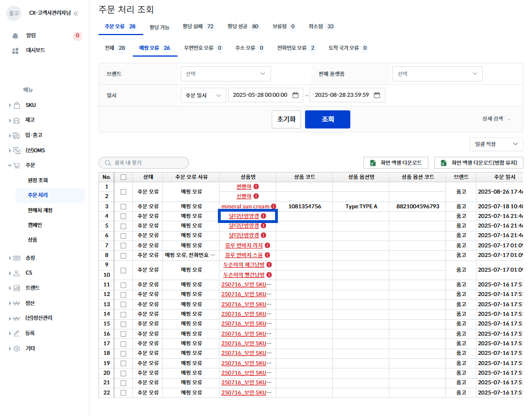Click the Excel icon in 화면 엑셀 다운로드
The height and width of the screenshot is (416, 532).
[374, 163]
